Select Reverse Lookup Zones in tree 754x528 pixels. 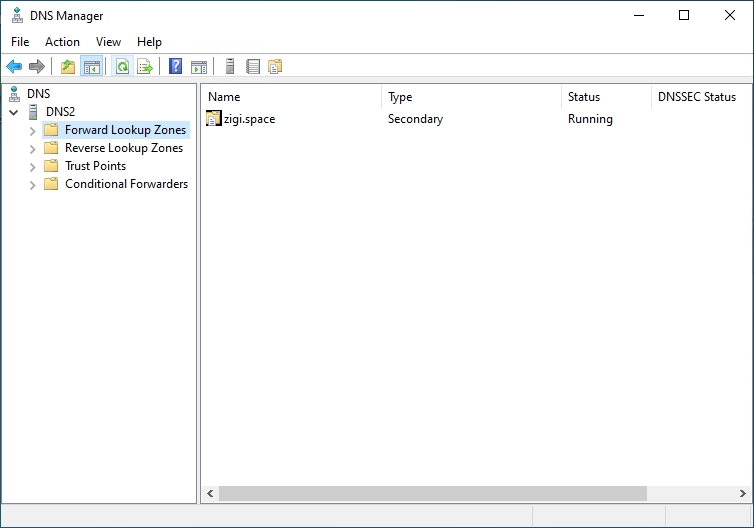(124, 148)
